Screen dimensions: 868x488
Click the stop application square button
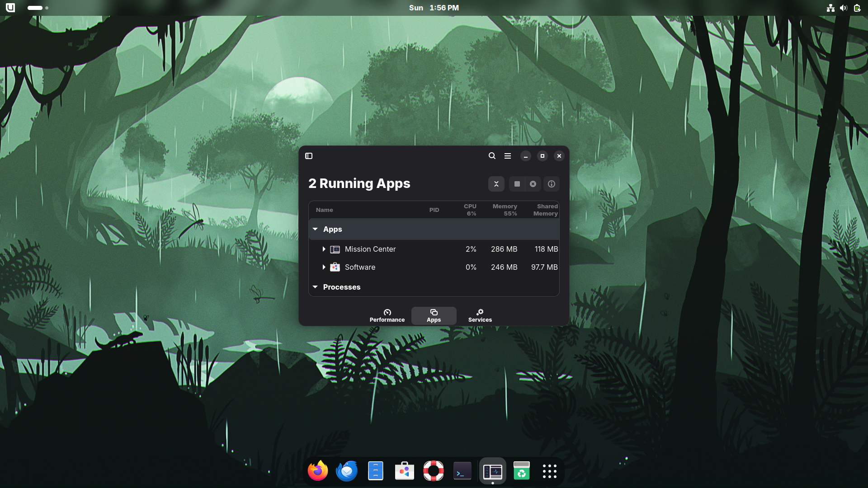coord(517,184)
